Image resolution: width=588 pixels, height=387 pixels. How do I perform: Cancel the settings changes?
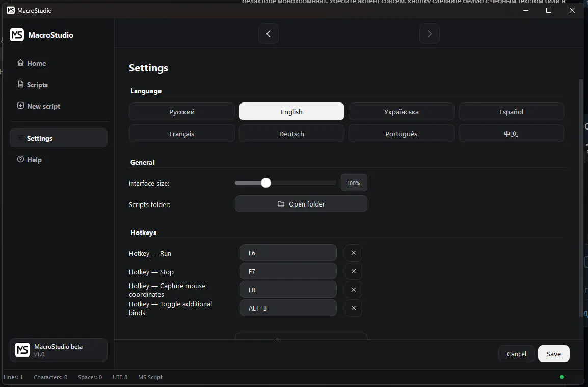tap(516, 353)
